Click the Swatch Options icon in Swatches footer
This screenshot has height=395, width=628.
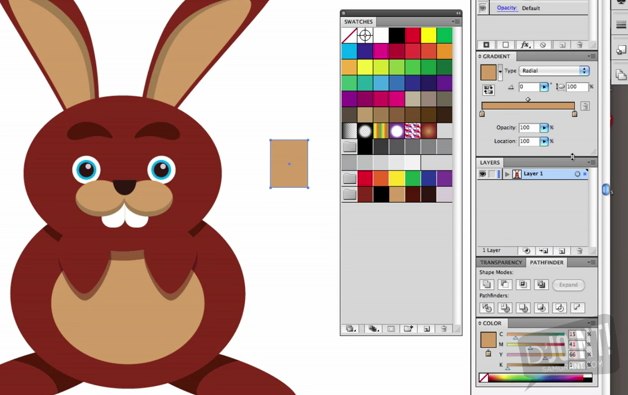coord(391,329)
